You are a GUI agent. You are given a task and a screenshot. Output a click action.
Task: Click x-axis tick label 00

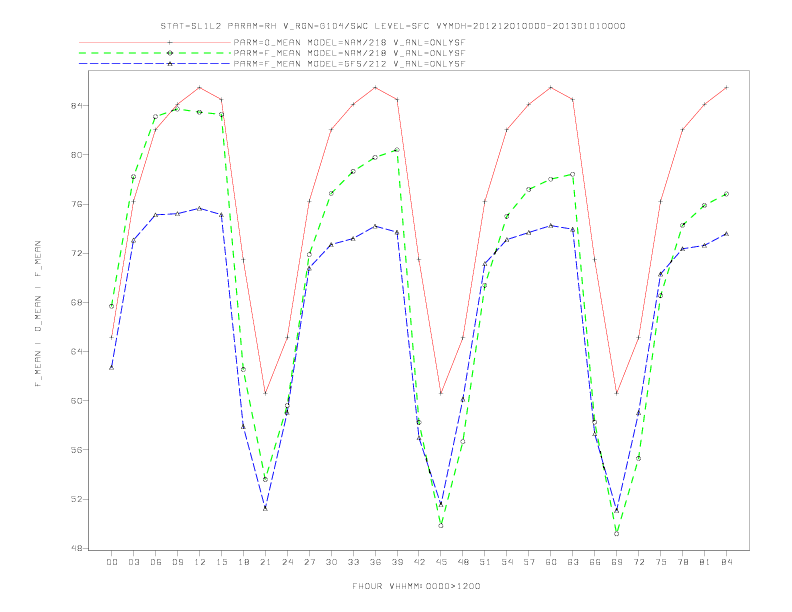tap(112, 562)
